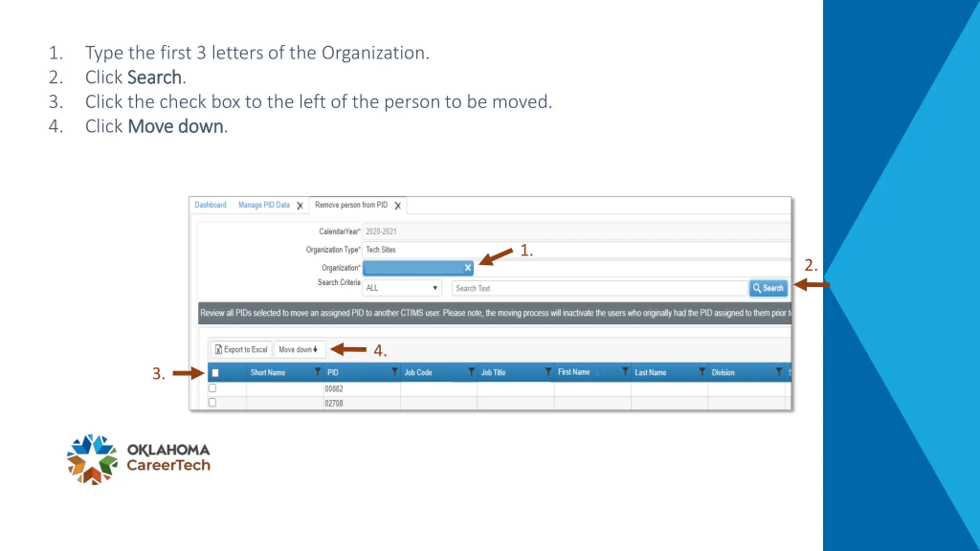Click the filter funnel on Job Title column
This screenshot has width=980, height=551.
tap(548, 372)
